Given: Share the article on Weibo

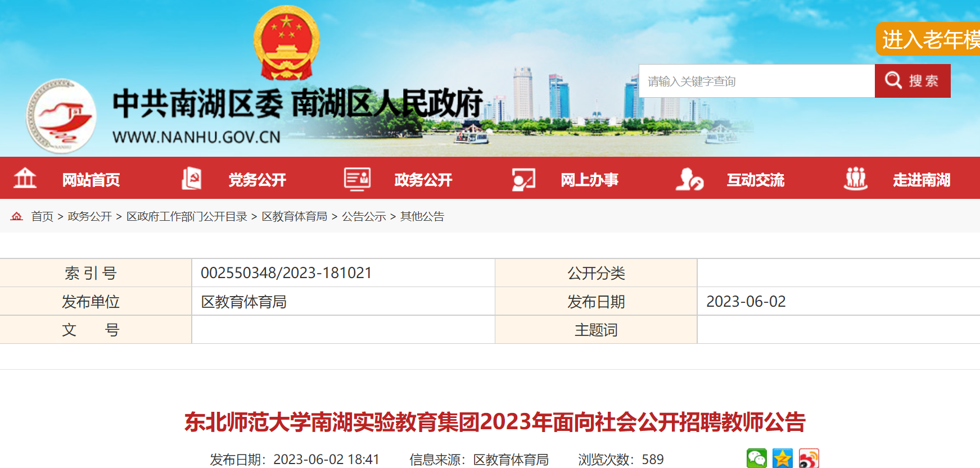Looking at the screenshot, I should coord(809,458).
